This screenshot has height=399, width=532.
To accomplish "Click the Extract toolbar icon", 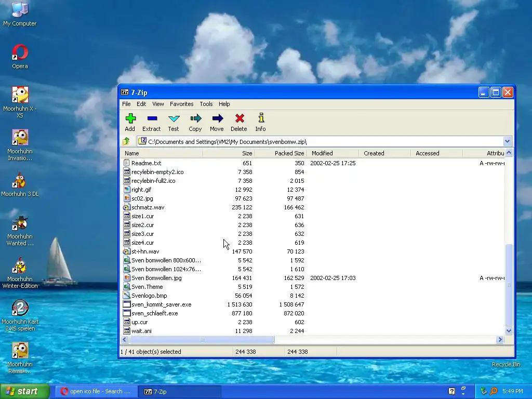I will coord(152,118).
